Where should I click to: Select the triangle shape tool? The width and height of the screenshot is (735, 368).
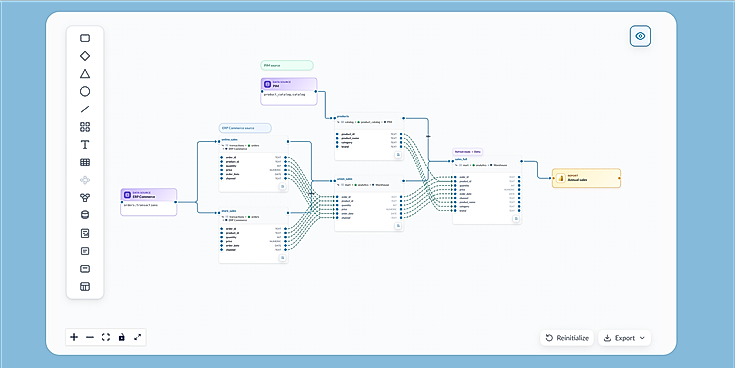point(85,74)
